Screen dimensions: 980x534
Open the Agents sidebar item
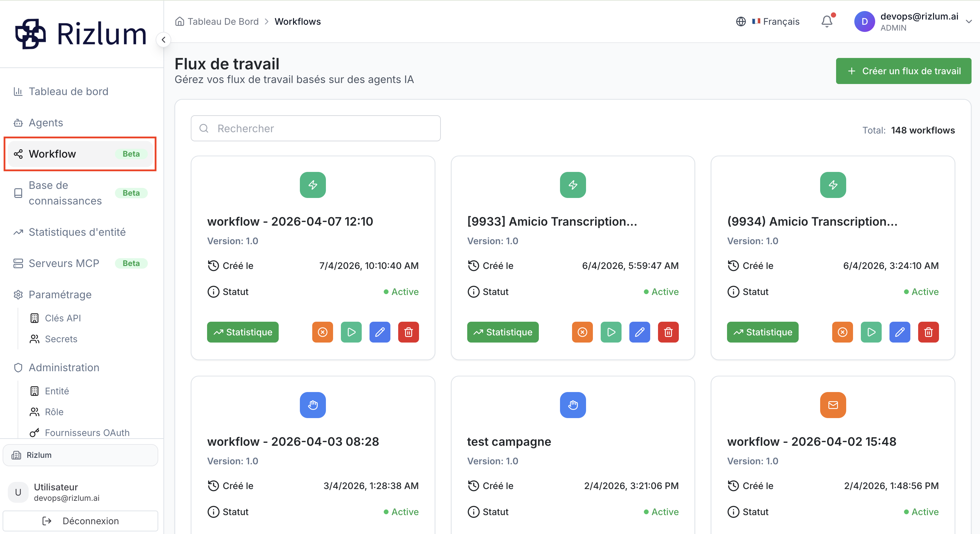coord(80,122)
